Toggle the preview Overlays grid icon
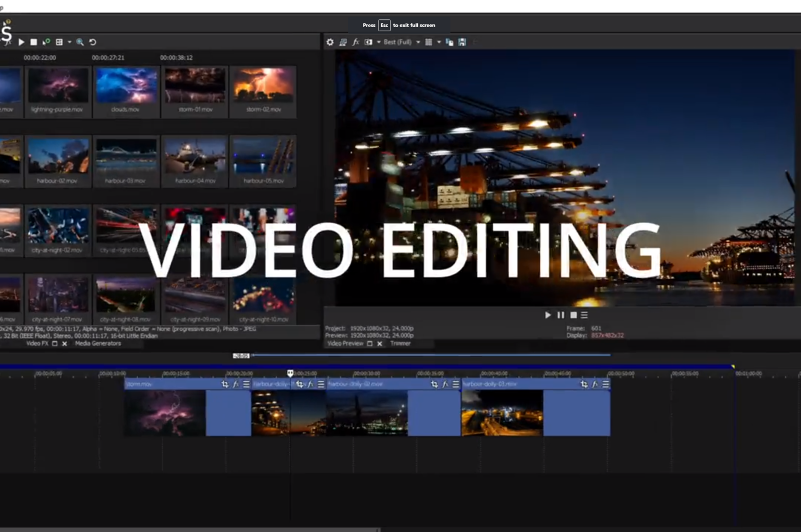Screen dimensions: 801x532 click(x=429, y=42)
